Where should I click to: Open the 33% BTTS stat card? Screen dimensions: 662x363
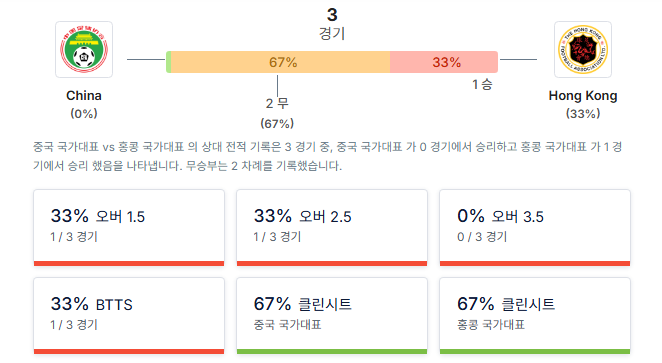[x=129, y=316]
